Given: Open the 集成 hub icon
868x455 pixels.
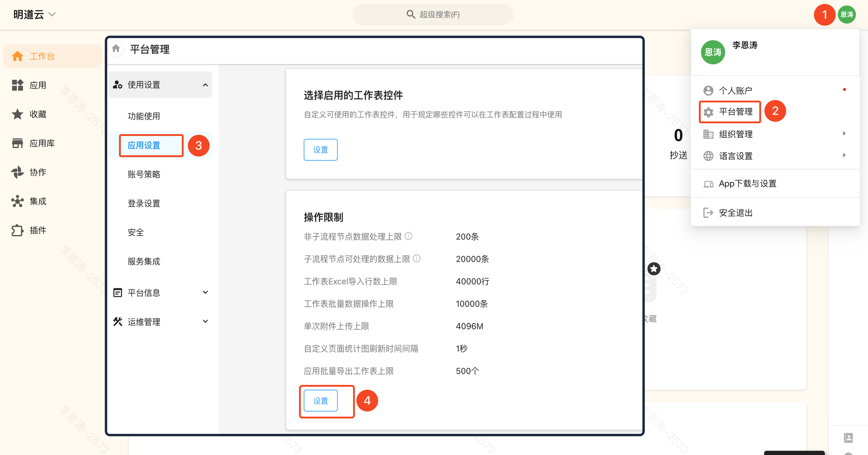Looking at the screenshot, I should 17,201.
